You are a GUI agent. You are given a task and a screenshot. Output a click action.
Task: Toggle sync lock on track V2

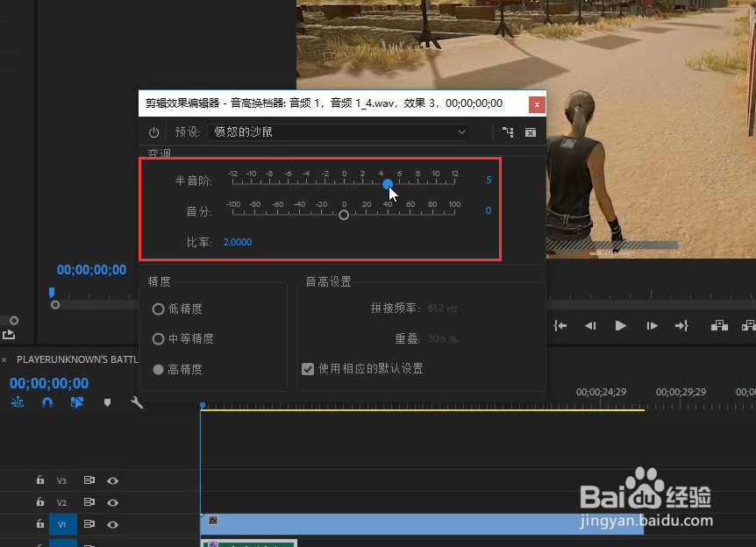[x=89, y=501]
